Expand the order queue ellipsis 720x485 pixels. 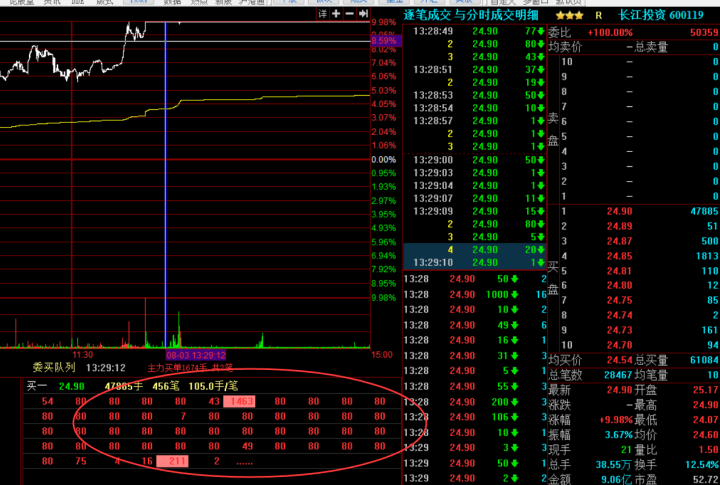[x=244, y=461]
